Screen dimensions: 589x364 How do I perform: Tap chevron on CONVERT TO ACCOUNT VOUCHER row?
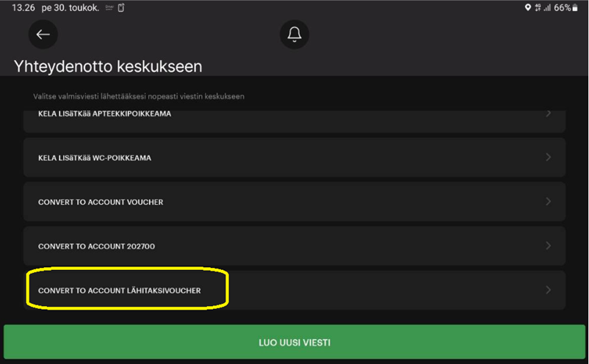click(x=549, y=201)
